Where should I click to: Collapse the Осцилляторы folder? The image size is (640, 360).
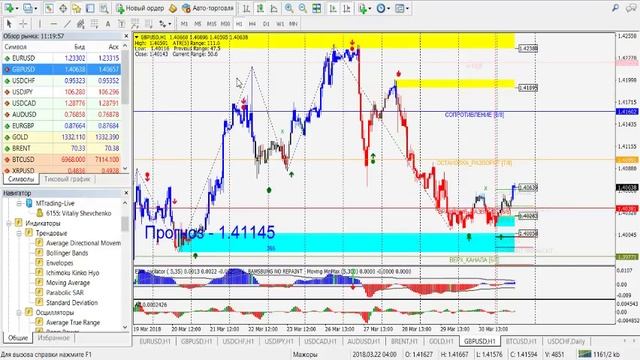pos(19,313)
